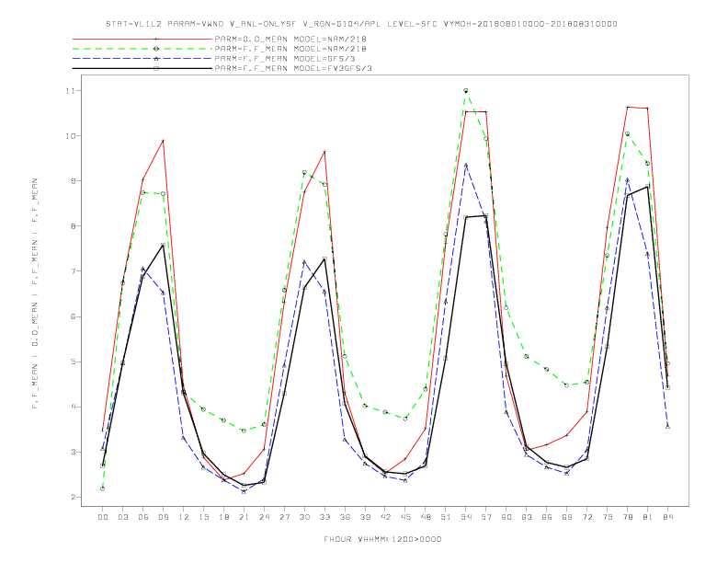Click x-axis forecast hour label 36
Image resolution: width=728 pixels, height=563 pixels.
click(x=345, y=517)
